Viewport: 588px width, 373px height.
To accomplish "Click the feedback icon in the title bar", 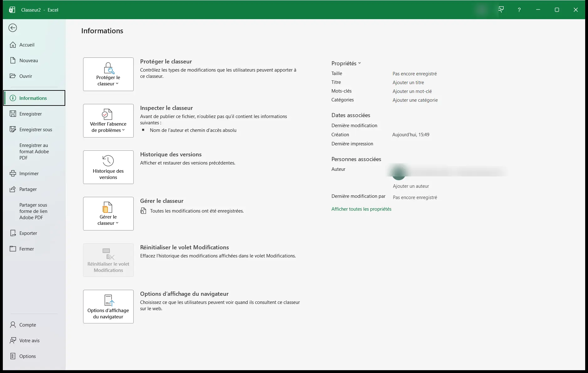I will (501, 10).
